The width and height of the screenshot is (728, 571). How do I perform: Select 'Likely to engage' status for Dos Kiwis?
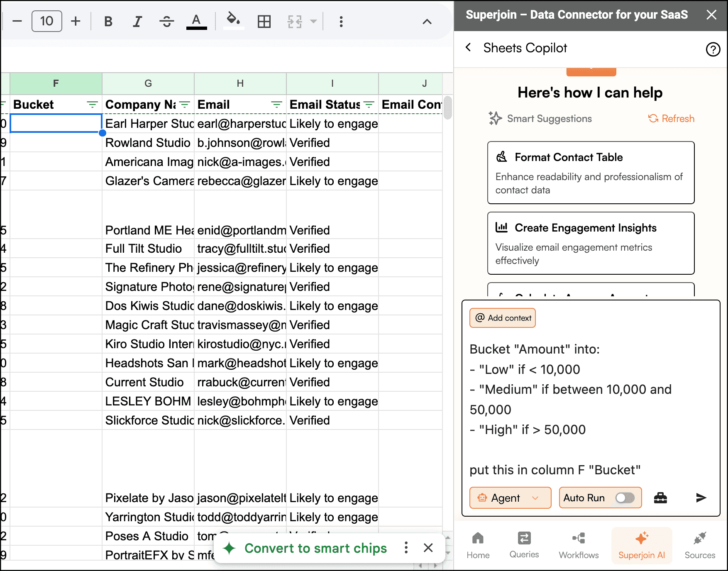click(x=332, y=306)
